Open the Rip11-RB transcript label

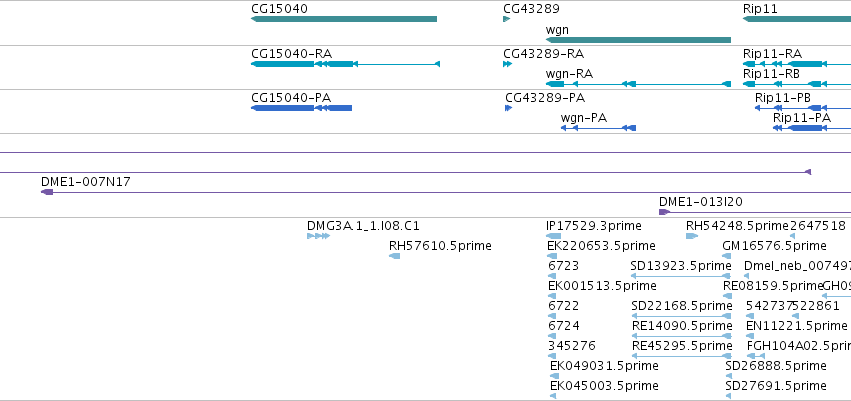coord(771,74)
